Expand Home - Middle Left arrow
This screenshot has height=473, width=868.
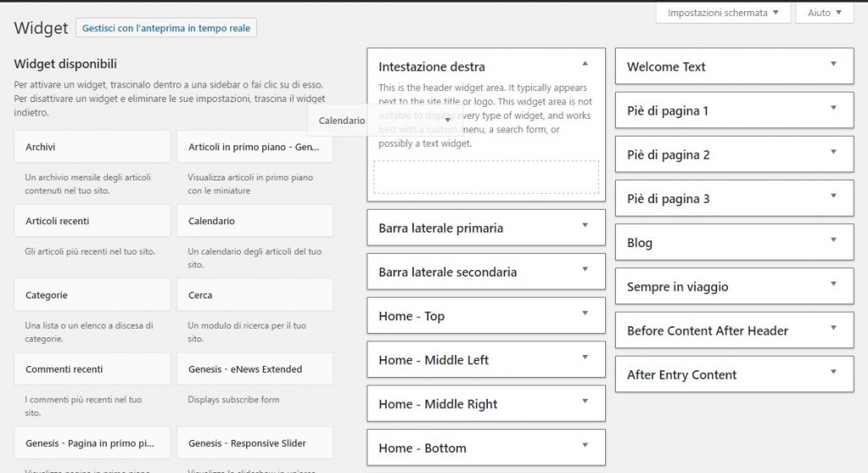point(585,357)
